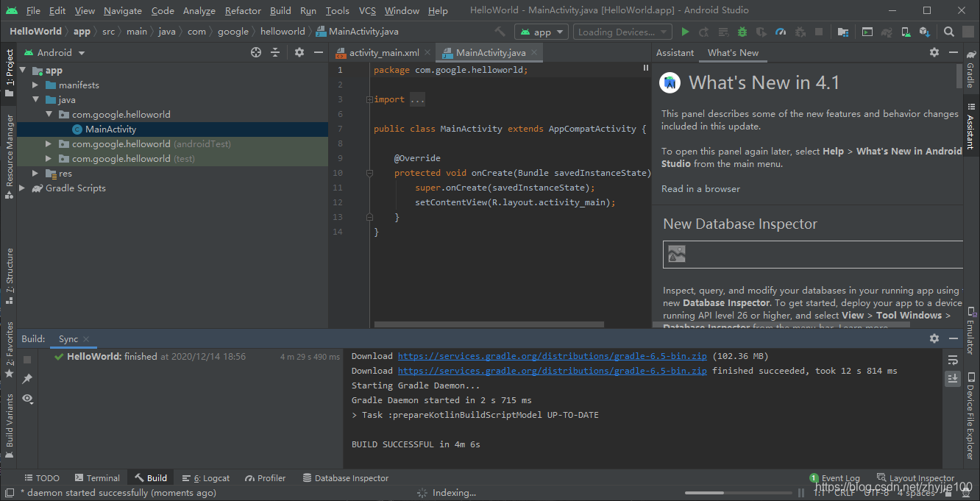Open the Loading Devices dropdown
980x501 pixels.
(x=622, y=32)
